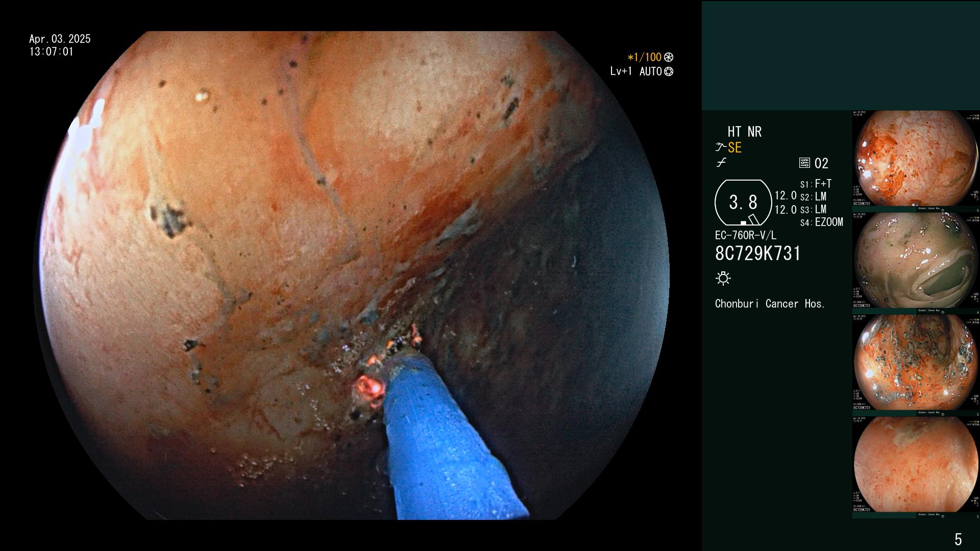This screenshot has height=551, width=980.
Task: Click the EC-760R-V/L scope model text
Action: (x=746, y=236)
